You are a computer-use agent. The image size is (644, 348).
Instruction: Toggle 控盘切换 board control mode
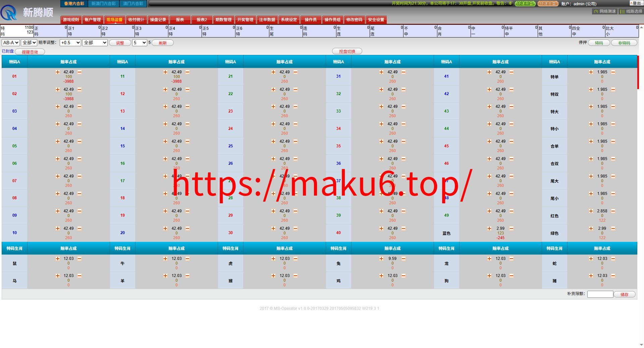(347, 51)
